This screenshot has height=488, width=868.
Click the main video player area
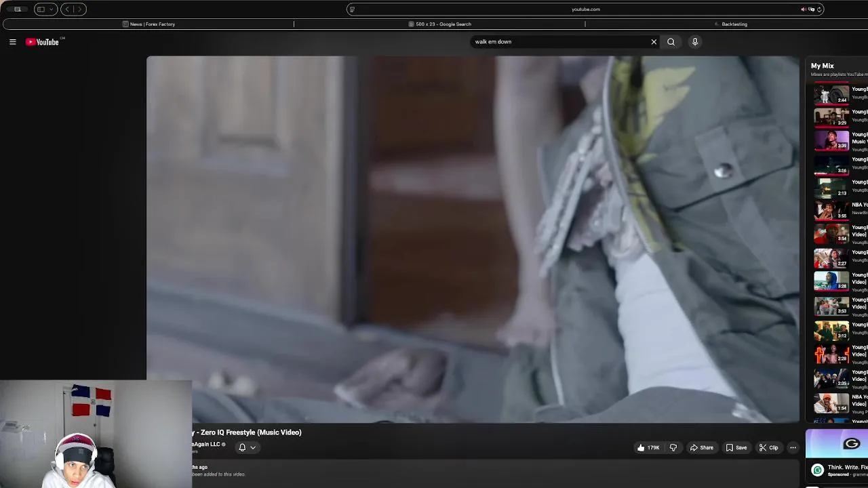(x=473, y=239)
